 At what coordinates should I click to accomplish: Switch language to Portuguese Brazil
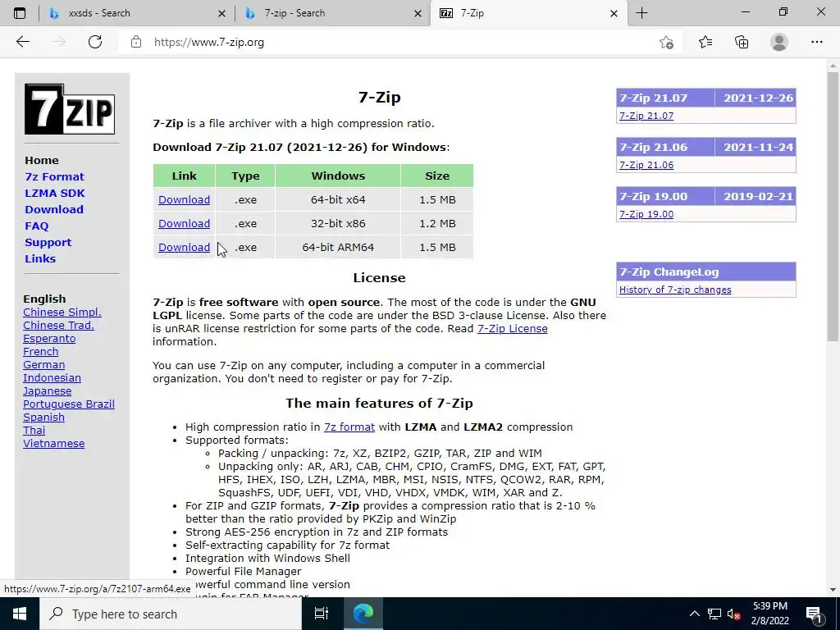click(x=69, y=404)
